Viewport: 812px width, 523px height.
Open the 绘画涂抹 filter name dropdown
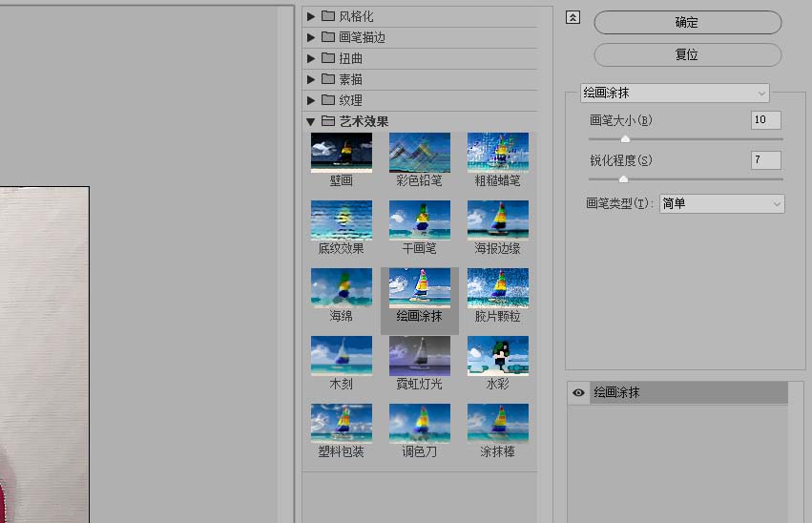pyautogui.click(x=675, y=94)
